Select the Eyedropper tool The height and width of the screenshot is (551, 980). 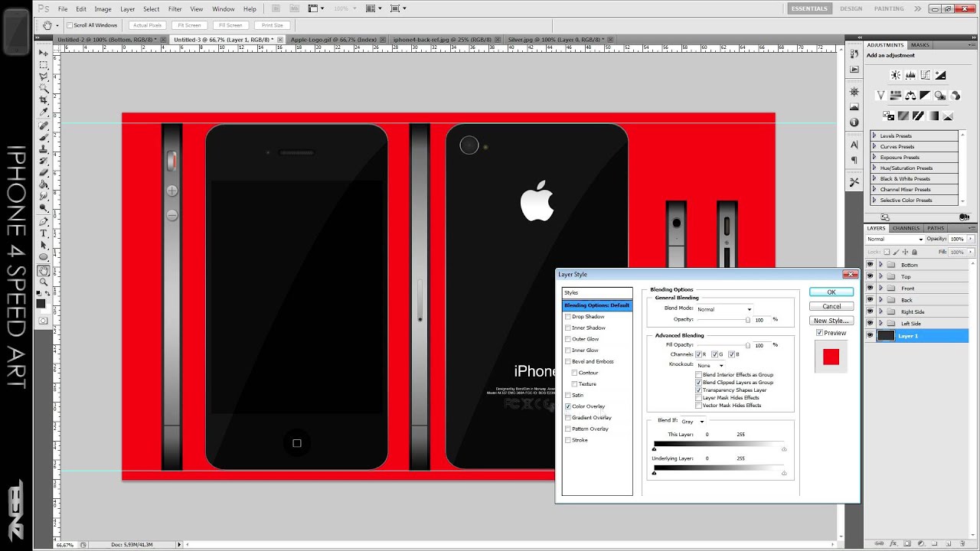click(44, 112)
